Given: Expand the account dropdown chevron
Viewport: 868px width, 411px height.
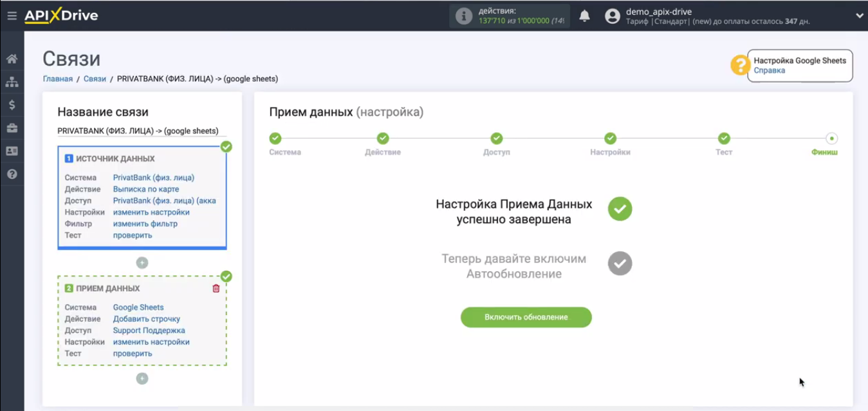Looking at the screenshot, I should tap(859, 16).
